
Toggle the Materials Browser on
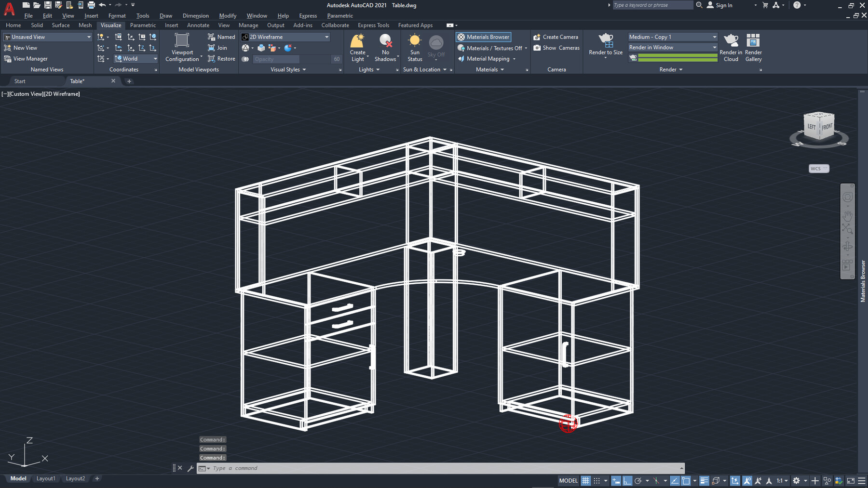click(483, 37)
